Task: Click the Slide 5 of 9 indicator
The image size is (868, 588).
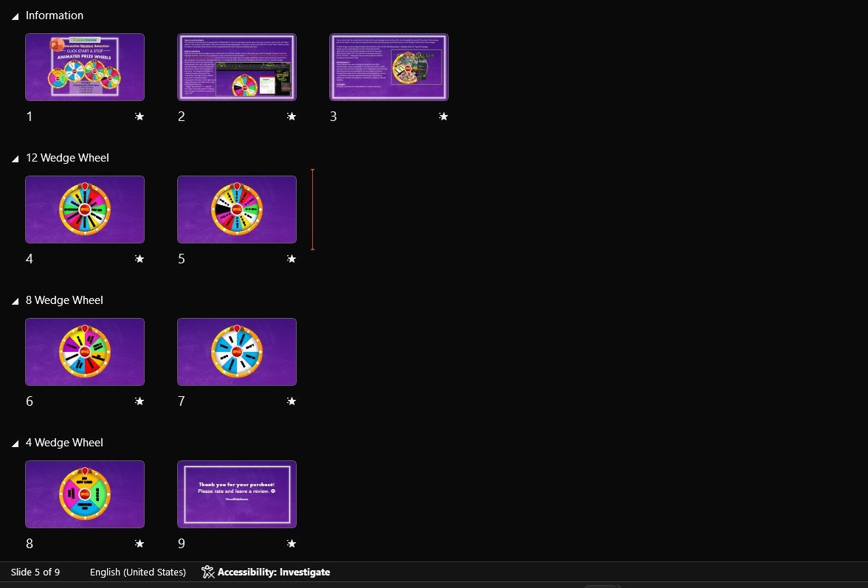Action: pos(35,572)
